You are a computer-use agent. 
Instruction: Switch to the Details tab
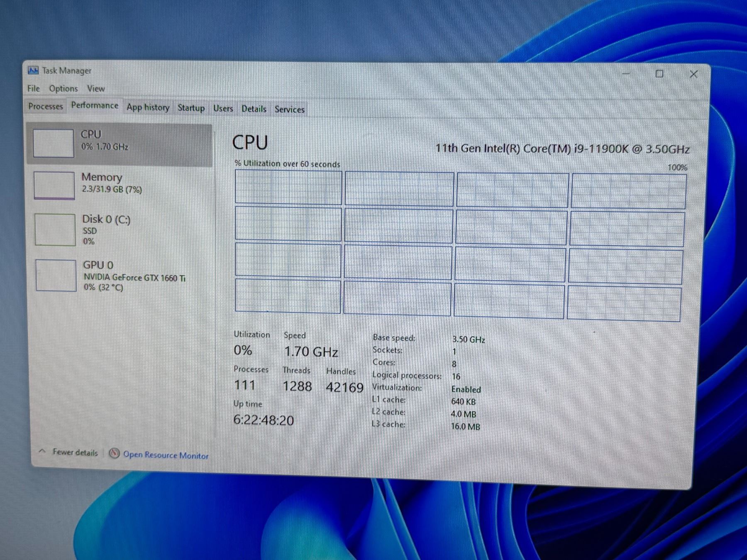click(254, 109)
